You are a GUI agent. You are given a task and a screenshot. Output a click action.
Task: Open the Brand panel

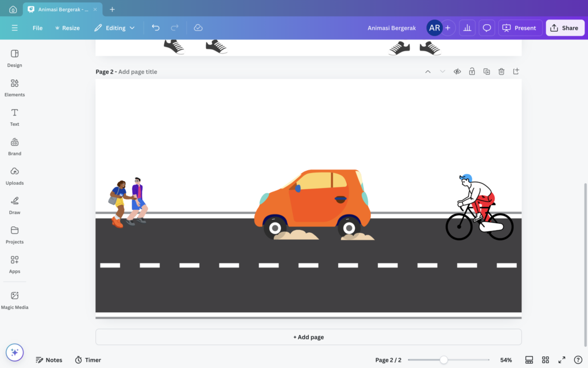pos(14,147)
